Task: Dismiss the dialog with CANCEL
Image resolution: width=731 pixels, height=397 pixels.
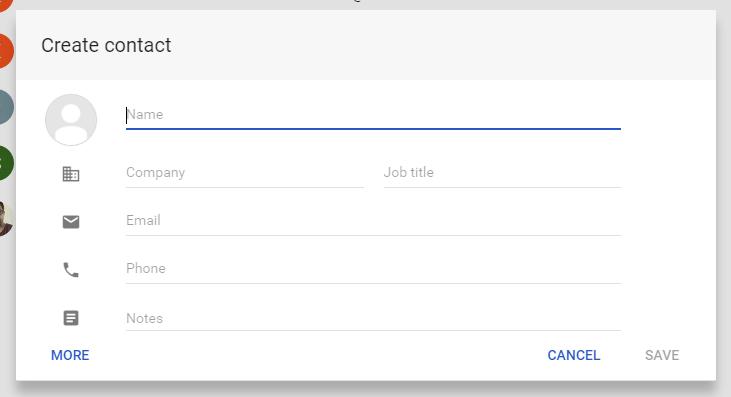Action: coord(573,355)
